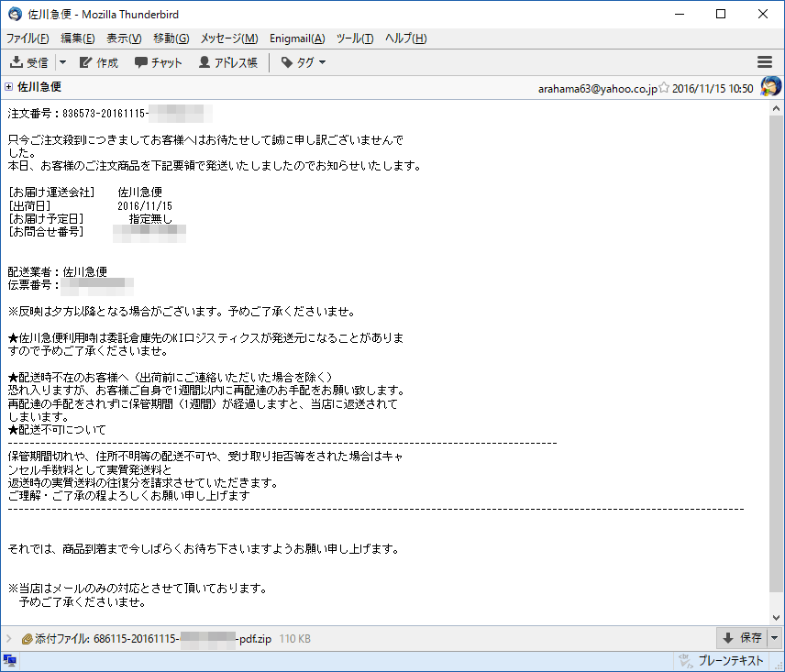Open the チャット (Chat) toolbar button
The image size is (785, 672).
tap(159, 62)
